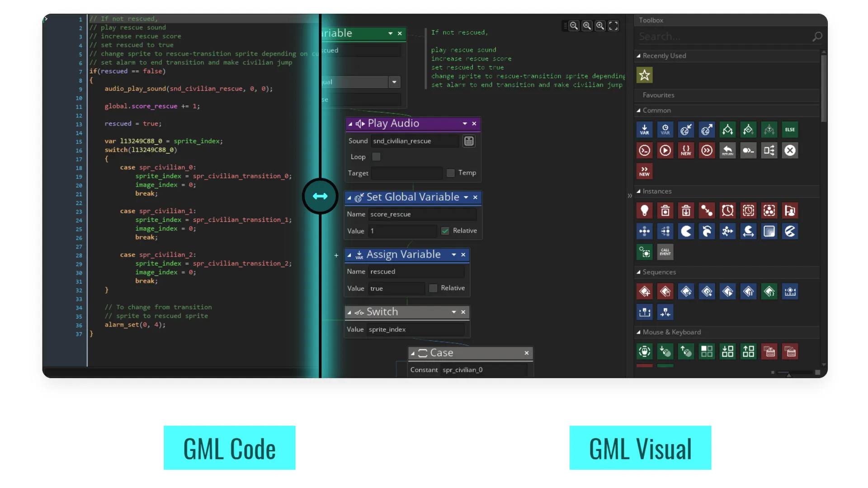Viewport: 868px width, 488px height.
Task: Expand the Set Global Variable block menu
Action: [465, 197]
